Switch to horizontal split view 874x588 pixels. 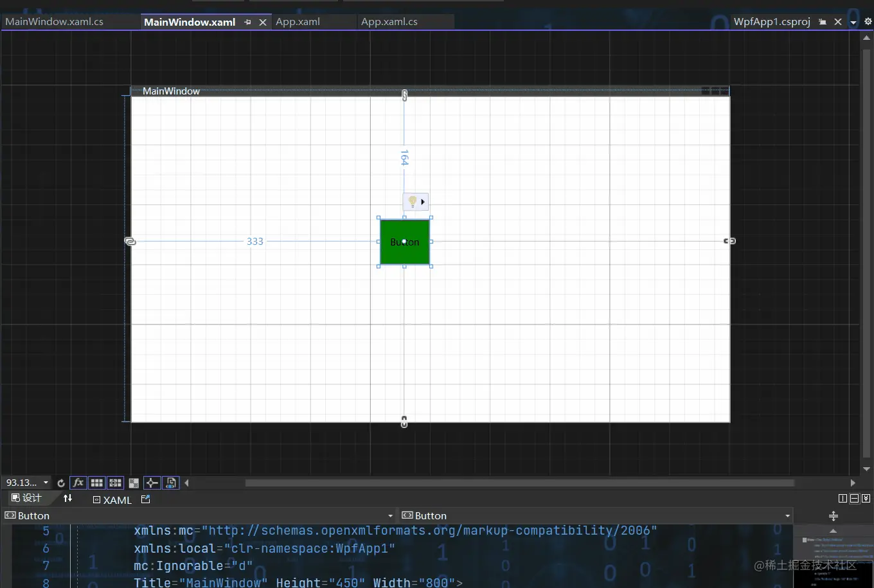point(854,499)
